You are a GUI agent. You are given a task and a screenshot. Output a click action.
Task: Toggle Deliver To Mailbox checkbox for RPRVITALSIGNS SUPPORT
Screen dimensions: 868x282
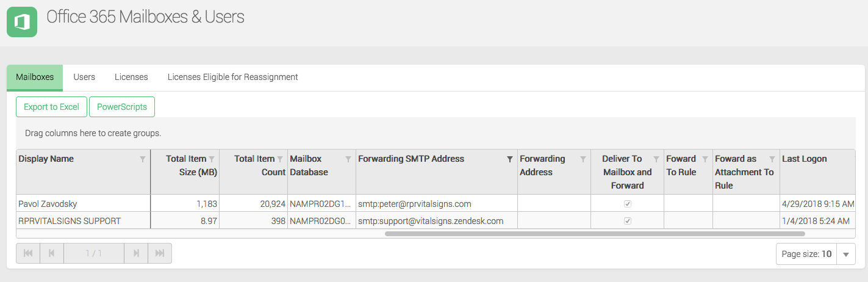628,221
